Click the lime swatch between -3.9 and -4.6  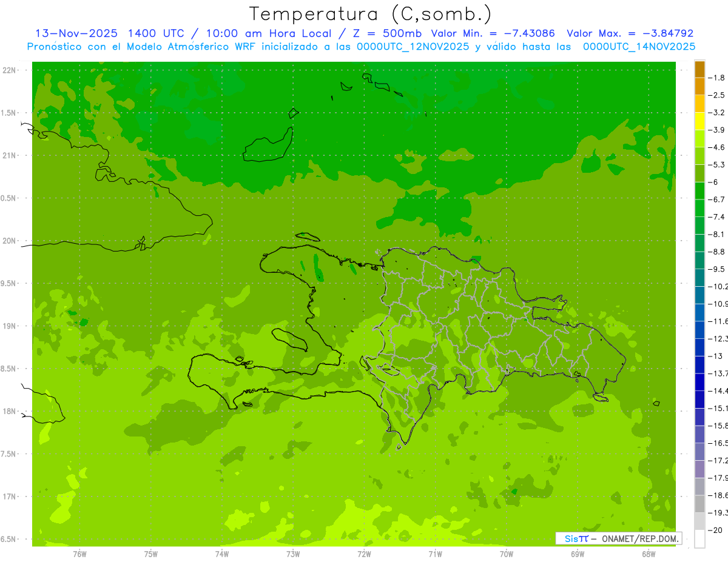(x=699, y=139)
